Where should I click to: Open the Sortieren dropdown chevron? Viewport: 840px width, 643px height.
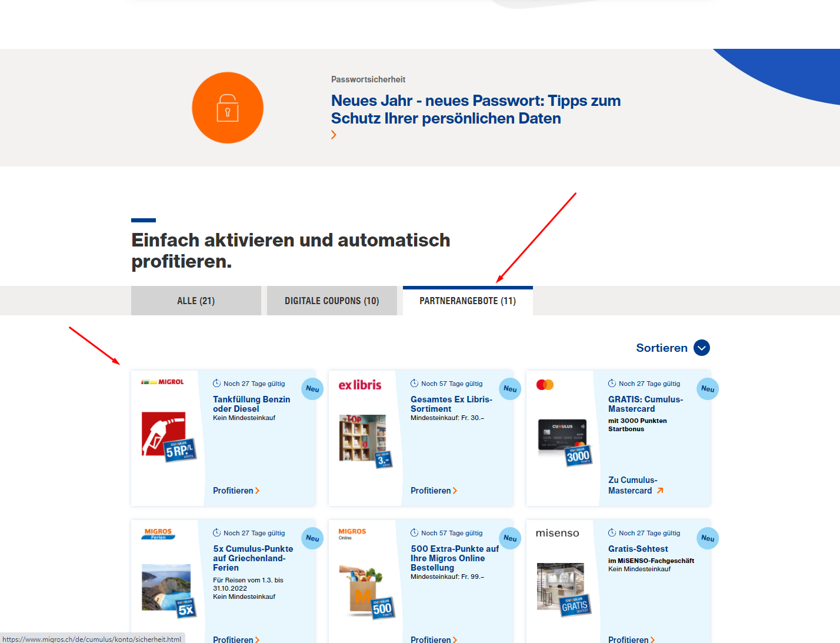(x=701, y=348)
